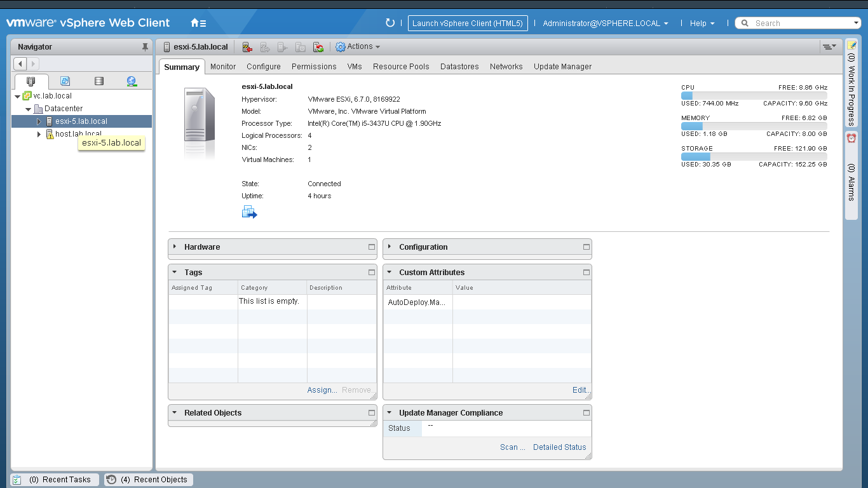Click the host action icon below Uptime

(249, 212)
